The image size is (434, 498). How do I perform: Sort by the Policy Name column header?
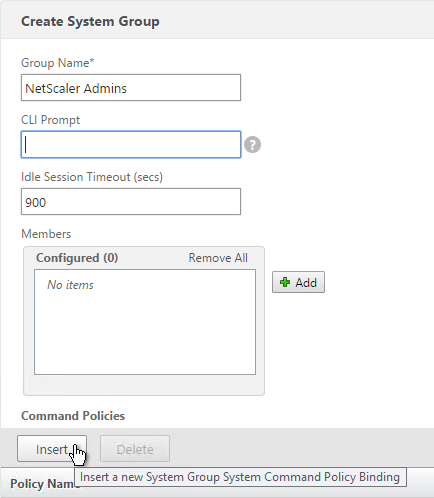tap(44, 484)
